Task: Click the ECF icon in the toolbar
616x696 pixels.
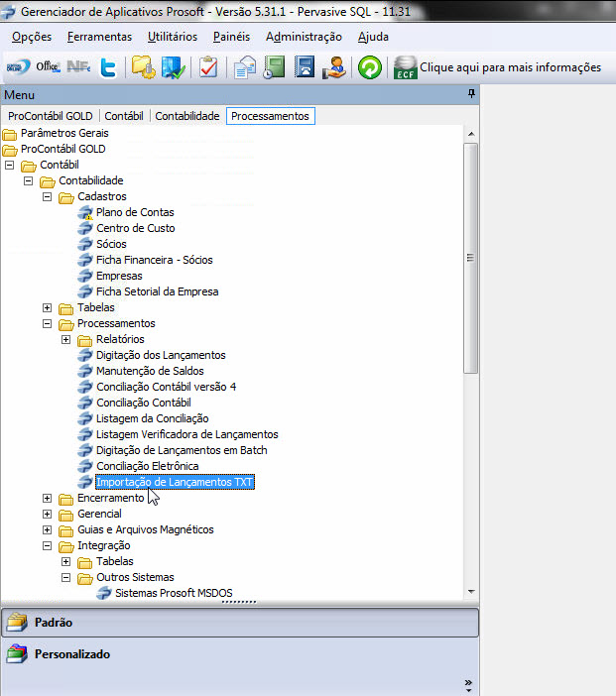Action: pos(405,67)
